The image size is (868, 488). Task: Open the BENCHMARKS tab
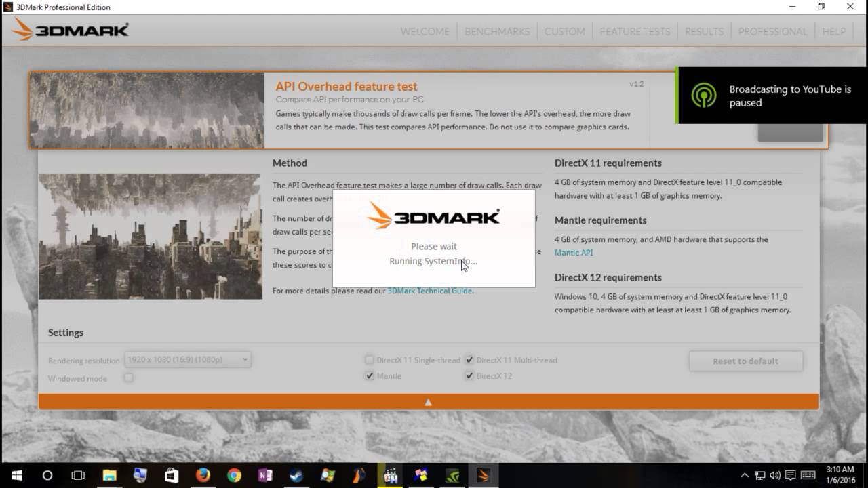point(497,31)
